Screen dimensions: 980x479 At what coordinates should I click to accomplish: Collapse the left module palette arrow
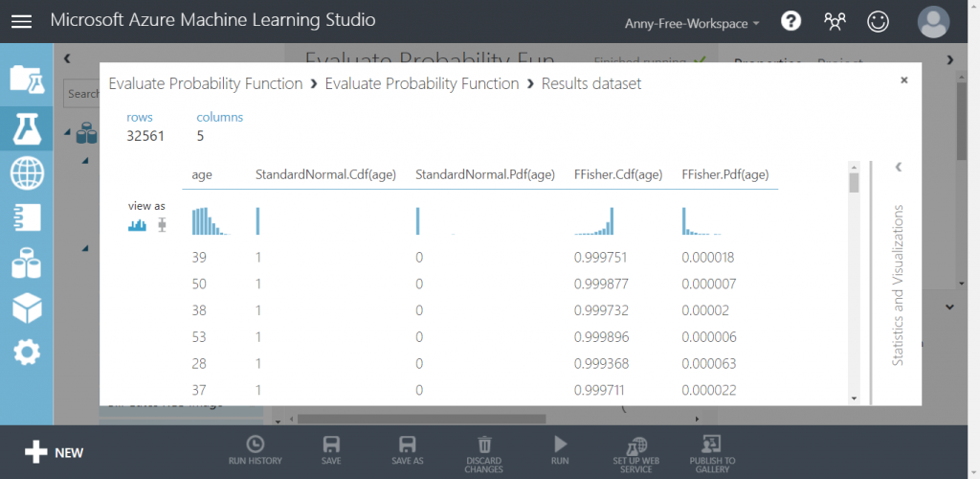click(x=68, y=58)
